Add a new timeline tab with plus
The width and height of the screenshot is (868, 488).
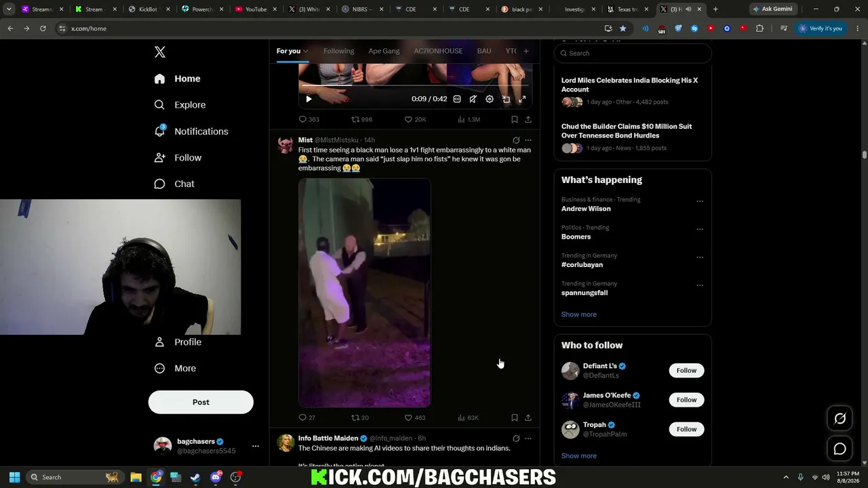tap(526, 51)
